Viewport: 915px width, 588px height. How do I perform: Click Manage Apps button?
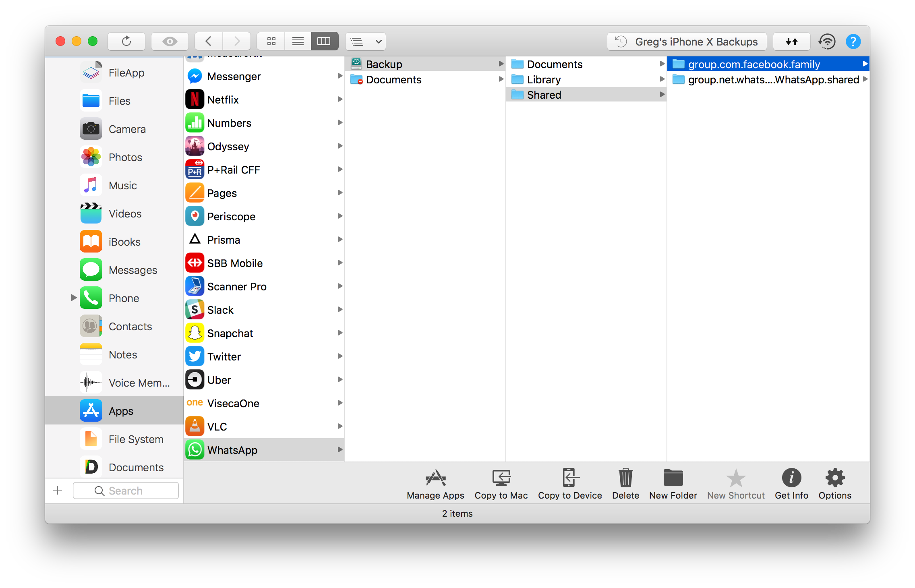point(435,484)
